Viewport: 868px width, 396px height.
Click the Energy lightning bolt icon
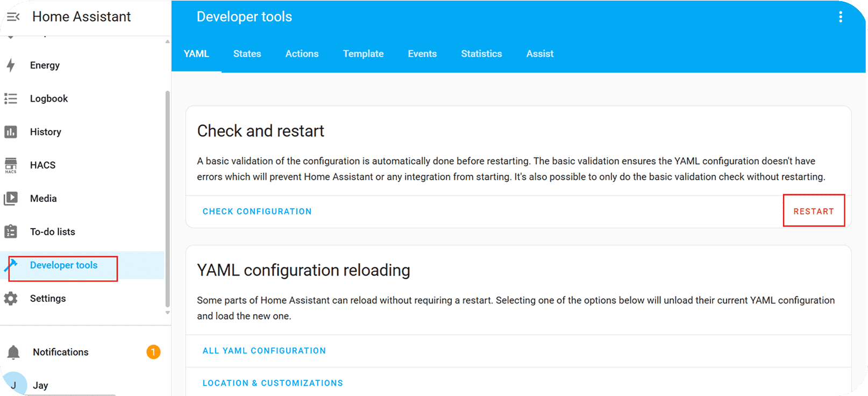click(x=11, y=66)
